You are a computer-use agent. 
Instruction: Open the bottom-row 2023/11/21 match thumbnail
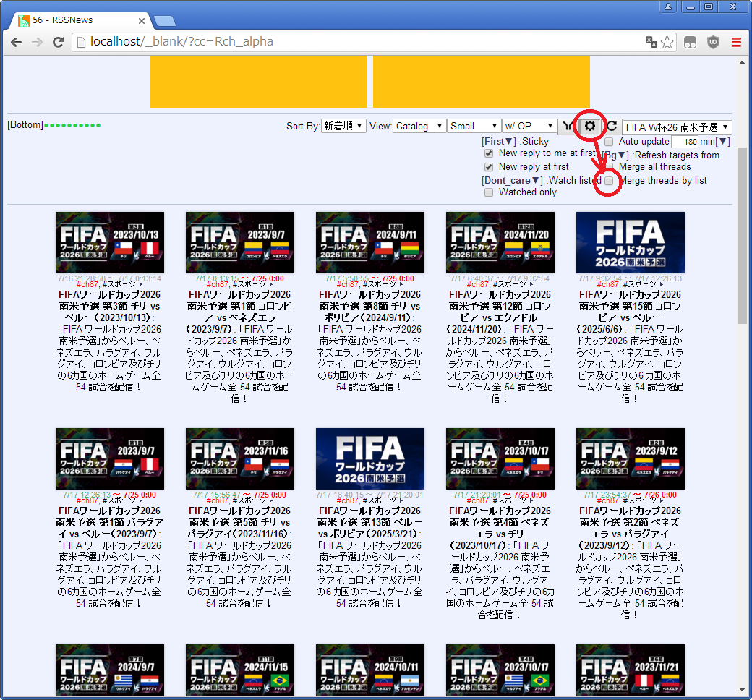click(x=631, y=670)
